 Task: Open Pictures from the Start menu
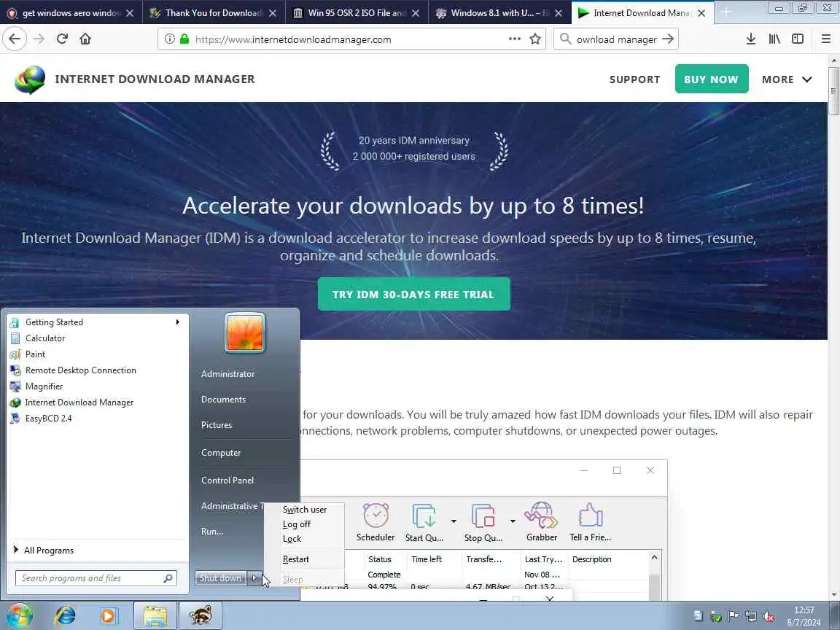tap(217, 425)
